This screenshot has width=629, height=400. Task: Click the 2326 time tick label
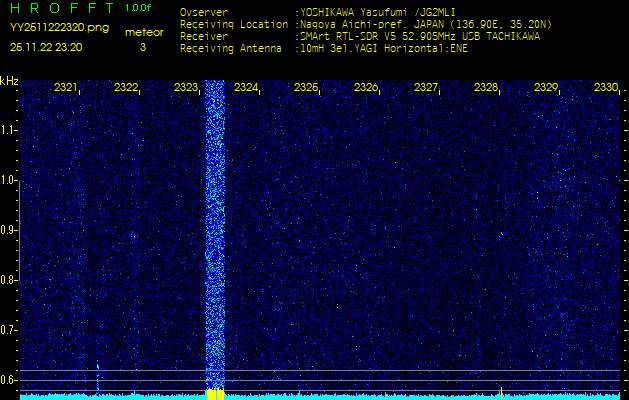(366, 88)
